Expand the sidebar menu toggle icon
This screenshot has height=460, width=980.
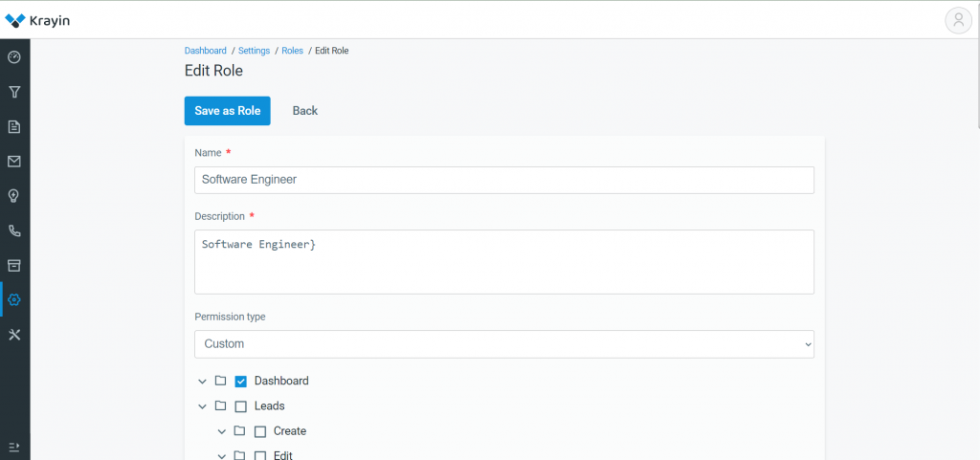pyautogui.click(x=14, y=447)
